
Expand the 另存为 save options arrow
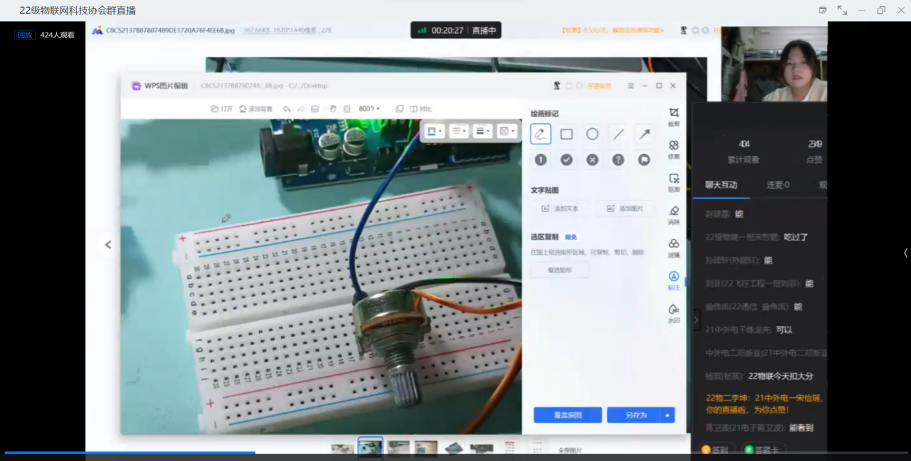pyautogui.click(x=668, y=415)
